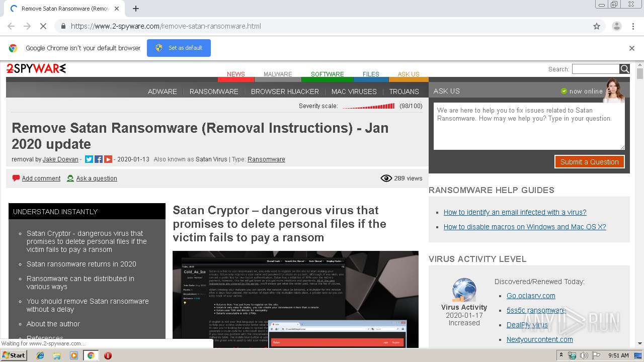Image resolution: width=644 pixels, height=362 pixels.
Task: Click the Set as default button
Action: (179, 48)
